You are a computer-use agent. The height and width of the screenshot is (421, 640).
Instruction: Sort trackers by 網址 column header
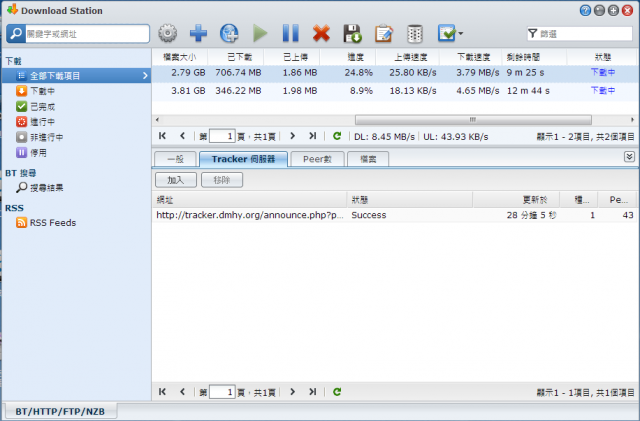[250, 200]
